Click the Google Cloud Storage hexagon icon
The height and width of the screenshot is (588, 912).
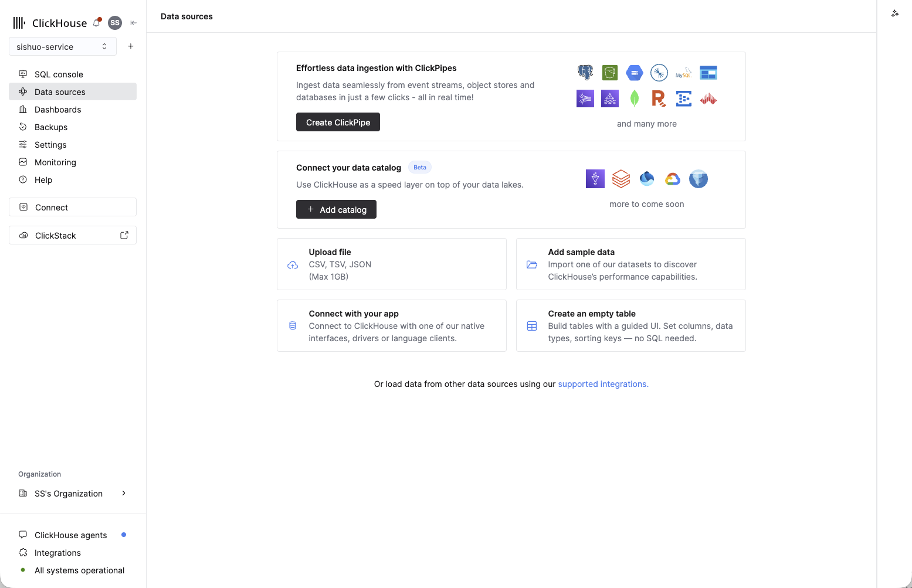[x=635, y=73]
